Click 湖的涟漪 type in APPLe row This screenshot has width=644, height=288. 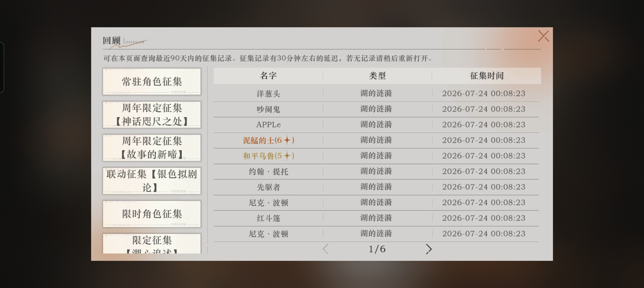(x=376, y=124)
